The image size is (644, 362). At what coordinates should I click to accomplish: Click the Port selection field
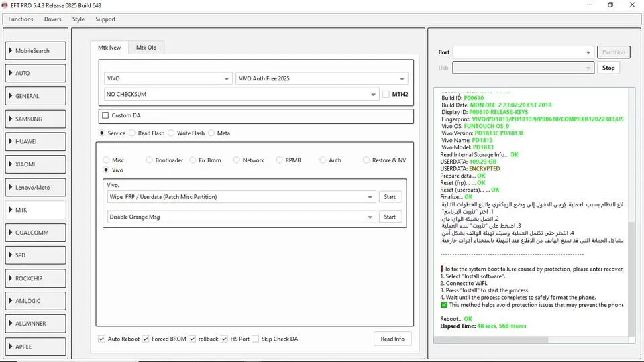pos(523,52)
